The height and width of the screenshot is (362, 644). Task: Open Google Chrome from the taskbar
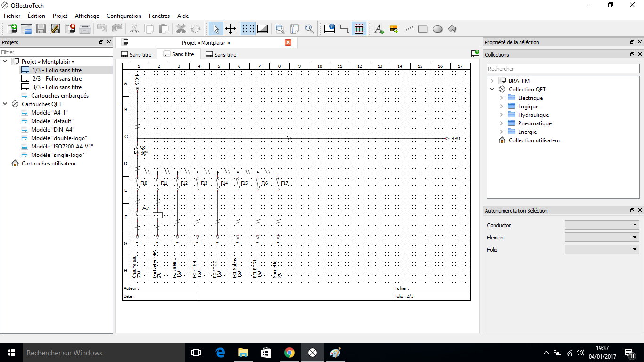289,353
